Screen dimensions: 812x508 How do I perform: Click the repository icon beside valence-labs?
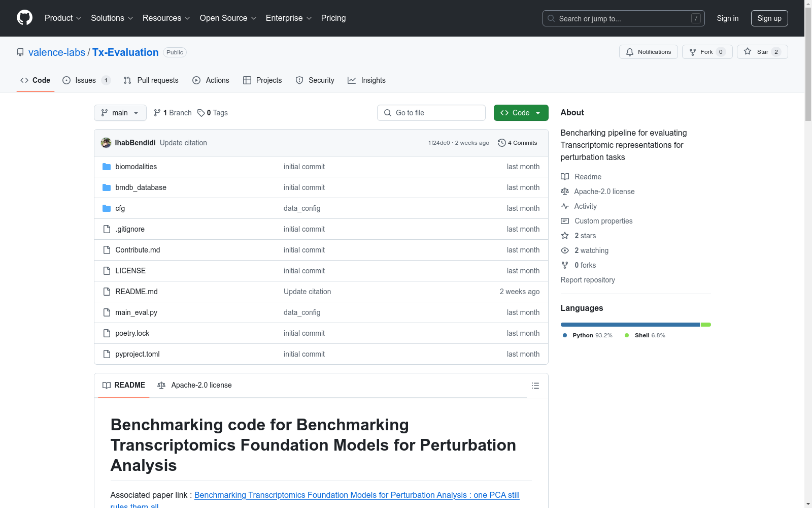pyautogui.click(x=20, y=52)
